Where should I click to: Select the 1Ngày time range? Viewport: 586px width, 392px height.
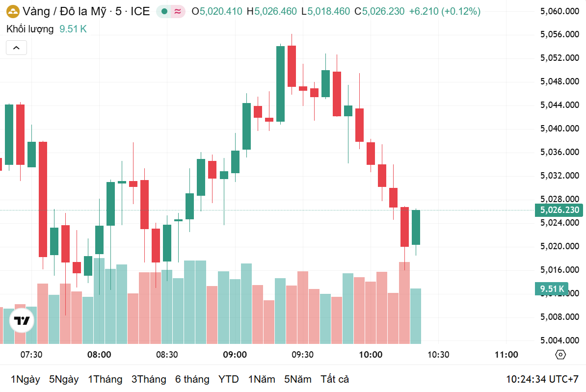tap(26, 379)
